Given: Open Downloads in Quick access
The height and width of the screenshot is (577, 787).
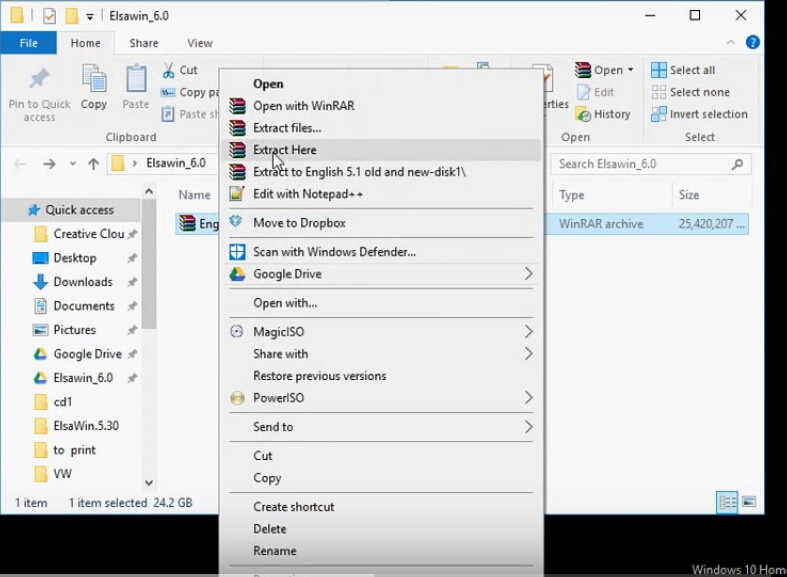Looking at the screenshot, I should click(83, 282).
